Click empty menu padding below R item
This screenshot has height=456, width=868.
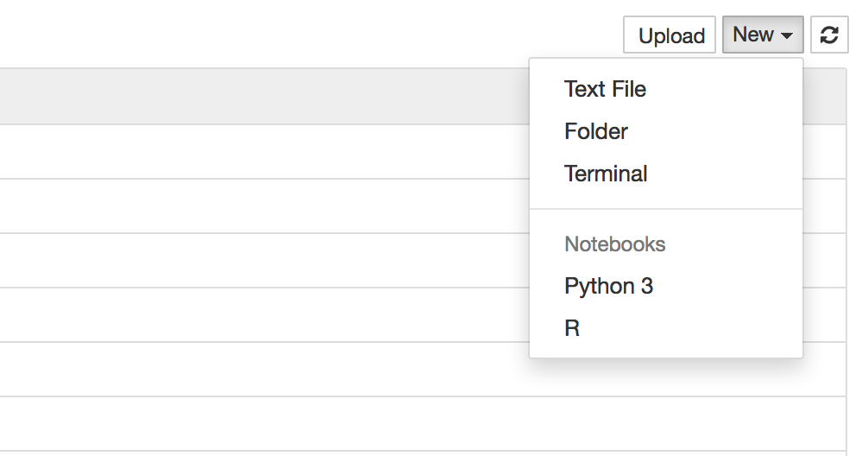pos(666,351)
